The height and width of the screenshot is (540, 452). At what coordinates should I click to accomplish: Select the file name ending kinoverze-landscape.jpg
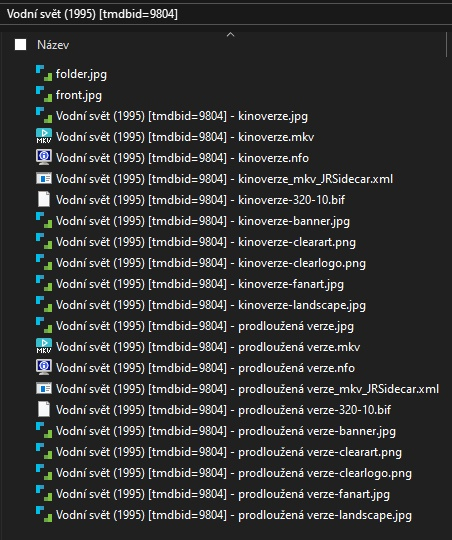(x=211, y=305)
